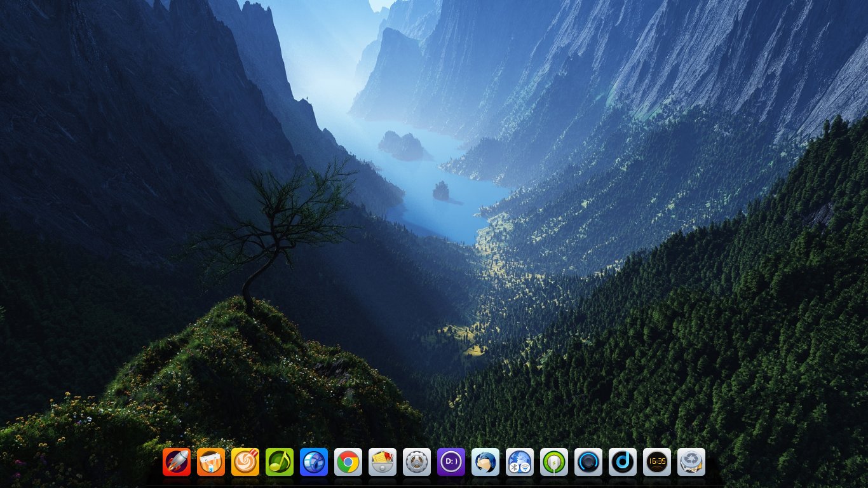868x488 pixels.
Task: Click the blue letter d dock icon
Action: coord(623,462)
